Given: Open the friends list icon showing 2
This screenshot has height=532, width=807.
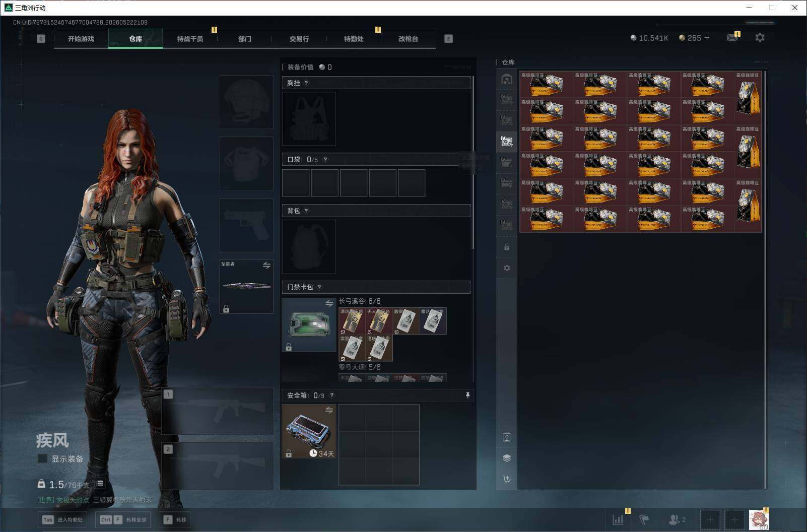Looking at the screenshot, I should pyautogui.click(x=677, y=519).
